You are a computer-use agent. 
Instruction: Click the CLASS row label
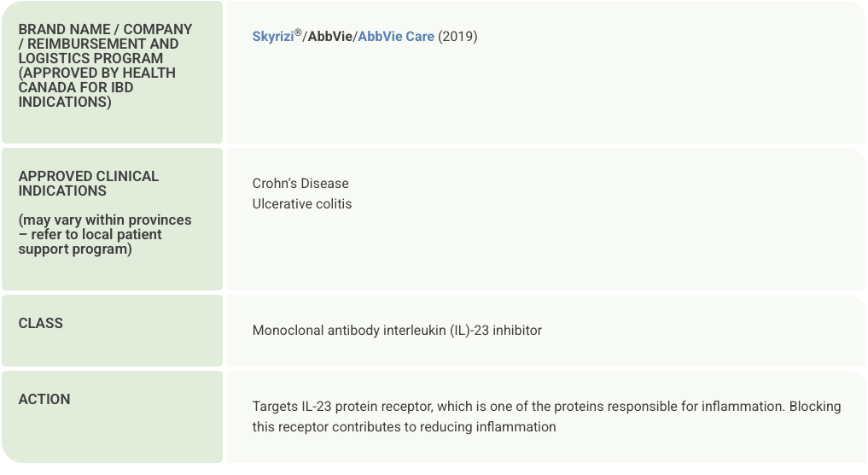tap(41, 324)
